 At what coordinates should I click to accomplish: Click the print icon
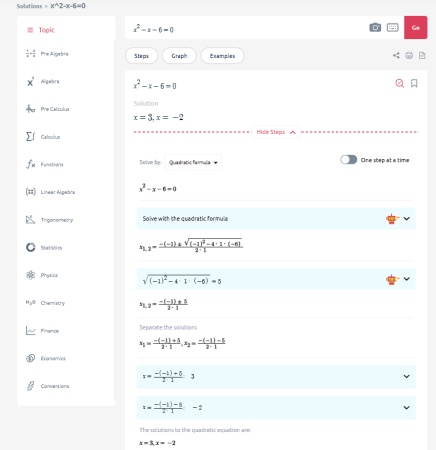pos(409,55)
